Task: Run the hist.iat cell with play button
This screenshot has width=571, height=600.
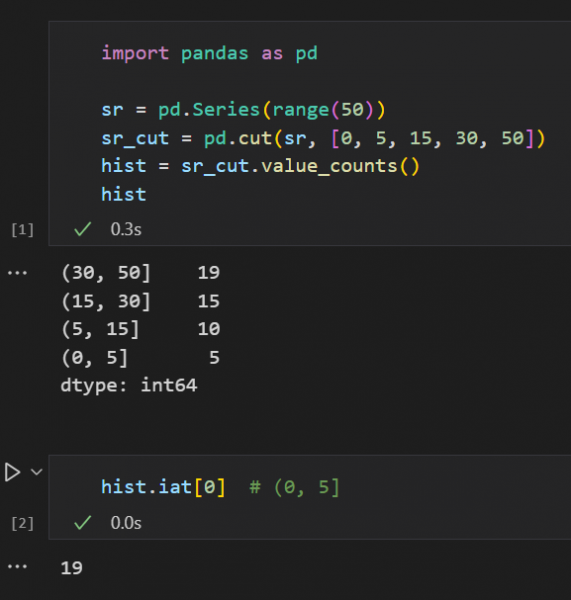Action: 12,472
